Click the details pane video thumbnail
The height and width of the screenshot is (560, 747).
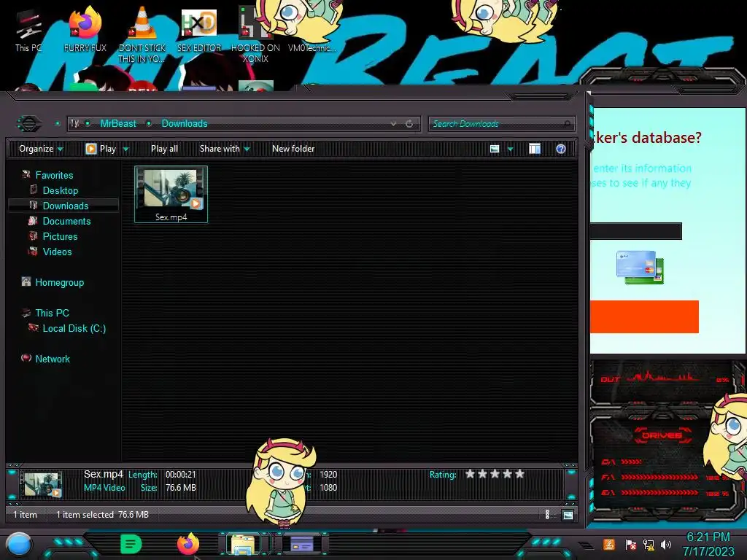pyautogui.click(x=42, y=484)
